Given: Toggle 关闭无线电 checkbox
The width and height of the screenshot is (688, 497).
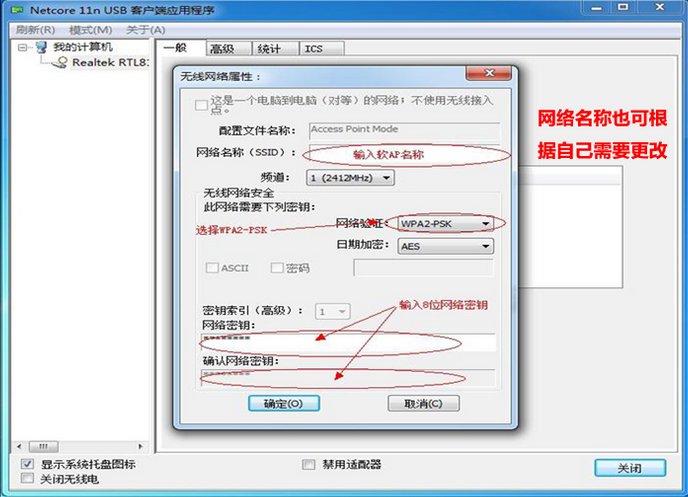Looking at the screenshot, I should (27, 478).
